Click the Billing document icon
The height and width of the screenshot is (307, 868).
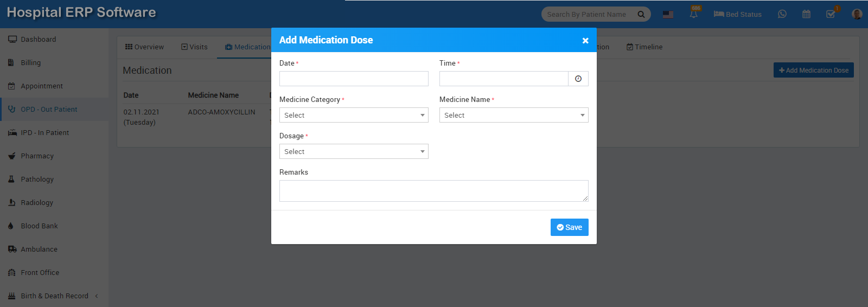click(11, 62)
